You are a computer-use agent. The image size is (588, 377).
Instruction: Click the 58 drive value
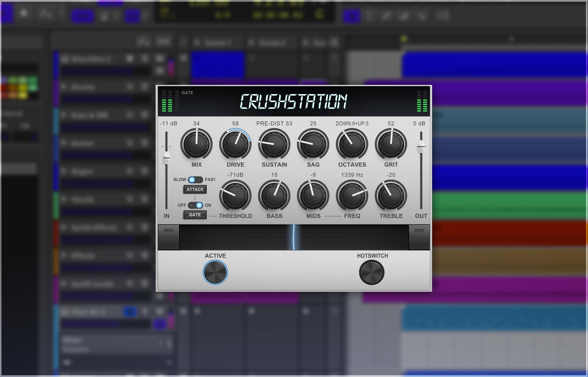[x=235, y=124]
